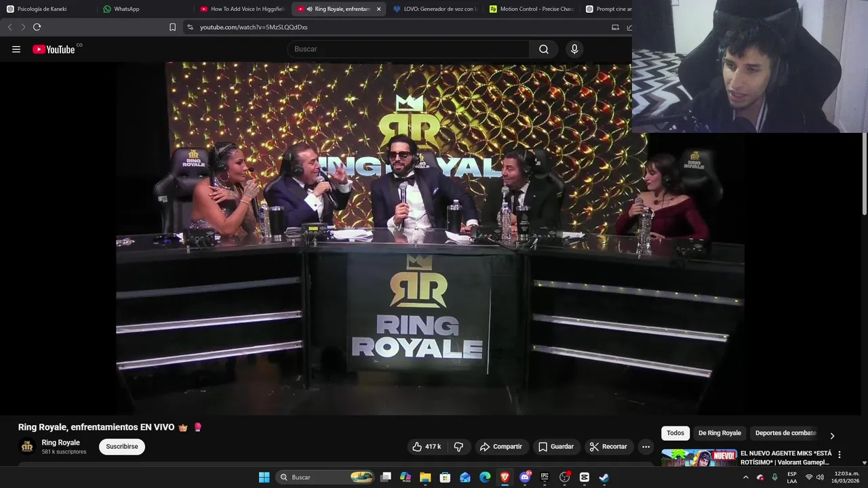Open Steam from the taskbar

(x=604, y=477)
